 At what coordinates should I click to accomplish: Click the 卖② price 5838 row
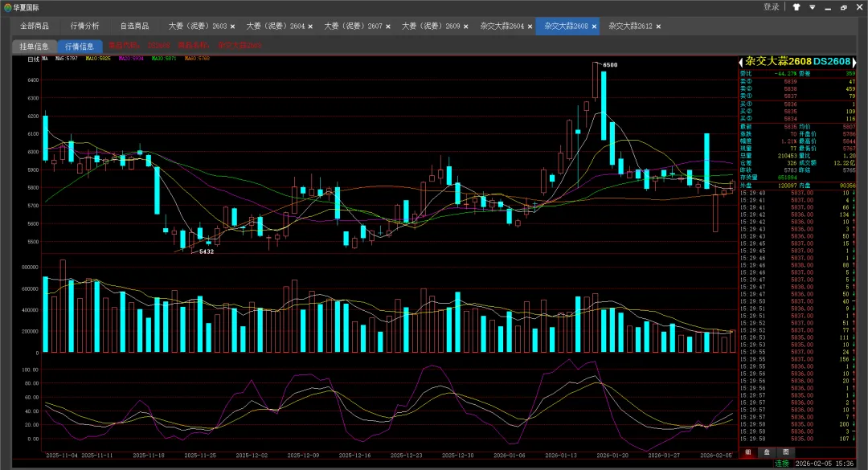(x=797, y=88)
